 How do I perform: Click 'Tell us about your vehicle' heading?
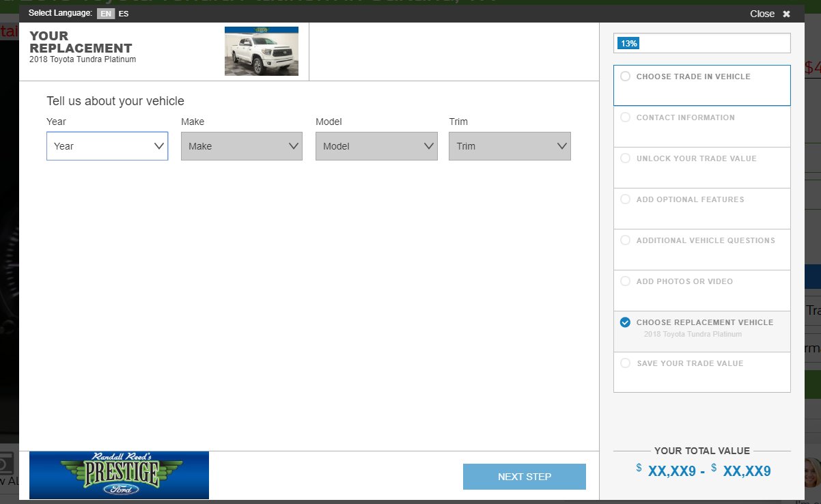pos(115,101)
